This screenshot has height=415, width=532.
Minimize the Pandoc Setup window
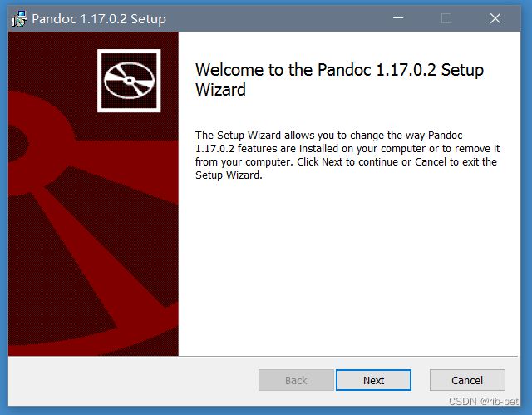(398, 18)
